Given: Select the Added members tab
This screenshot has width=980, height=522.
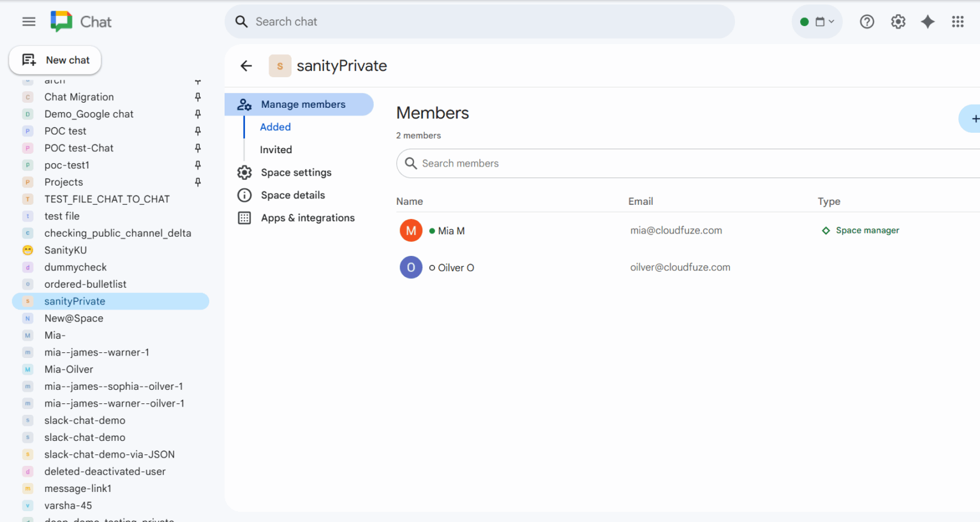Looking at the screenshot, I should [x=275, y=127].
